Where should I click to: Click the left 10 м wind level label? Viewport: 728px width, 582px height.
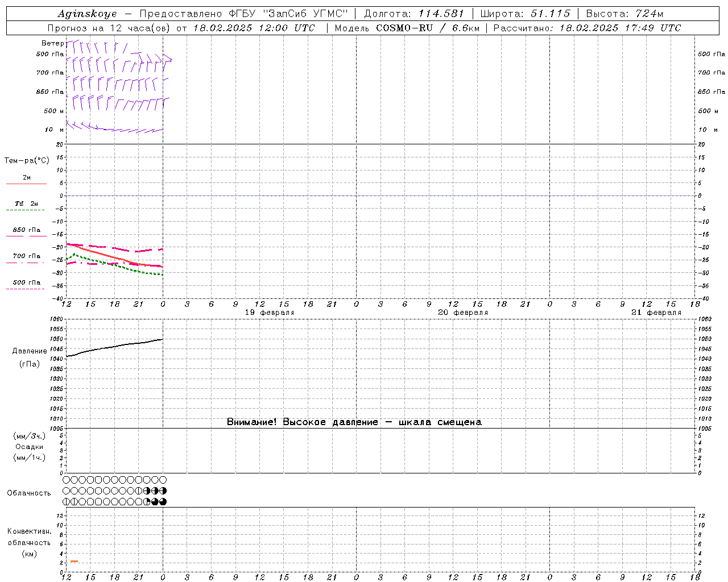point(54,130)
